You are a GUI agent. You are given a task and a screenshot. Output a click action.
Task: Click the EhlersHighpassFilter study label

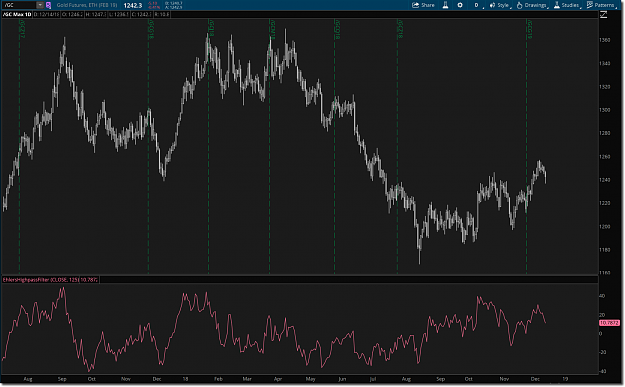click(40, 280)
